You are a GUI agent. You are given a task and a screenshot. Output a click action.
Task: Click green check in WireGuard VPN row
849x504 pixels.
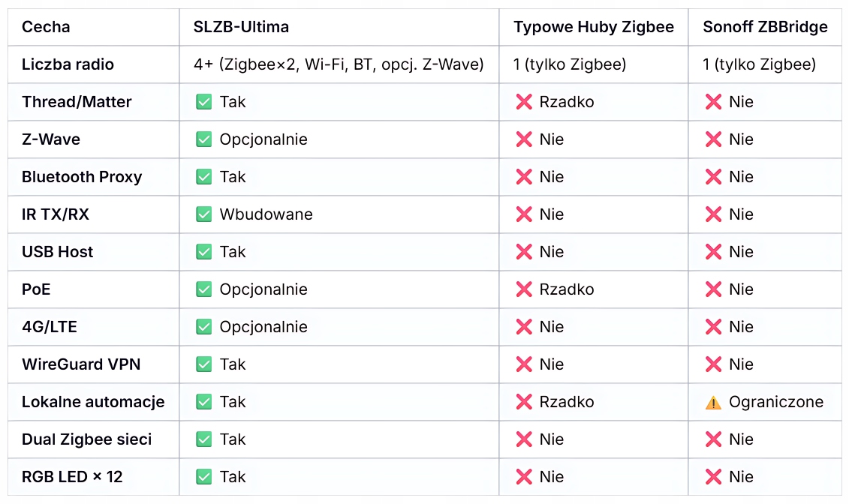[203, 364]
